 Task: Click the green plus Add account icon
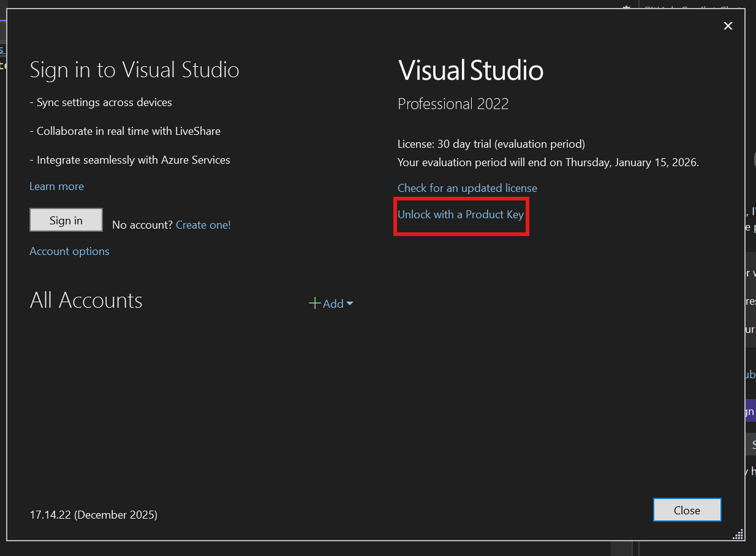point(314,303)
